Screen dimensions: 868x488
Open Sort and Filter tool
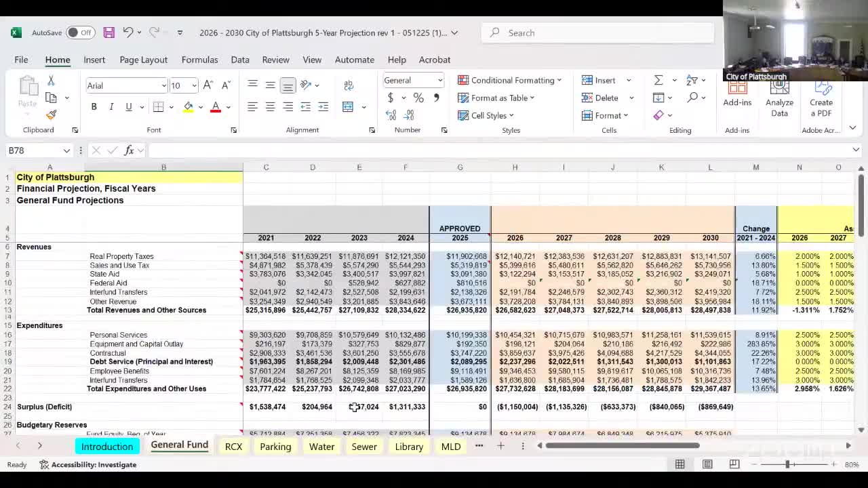tap(692, 80)
